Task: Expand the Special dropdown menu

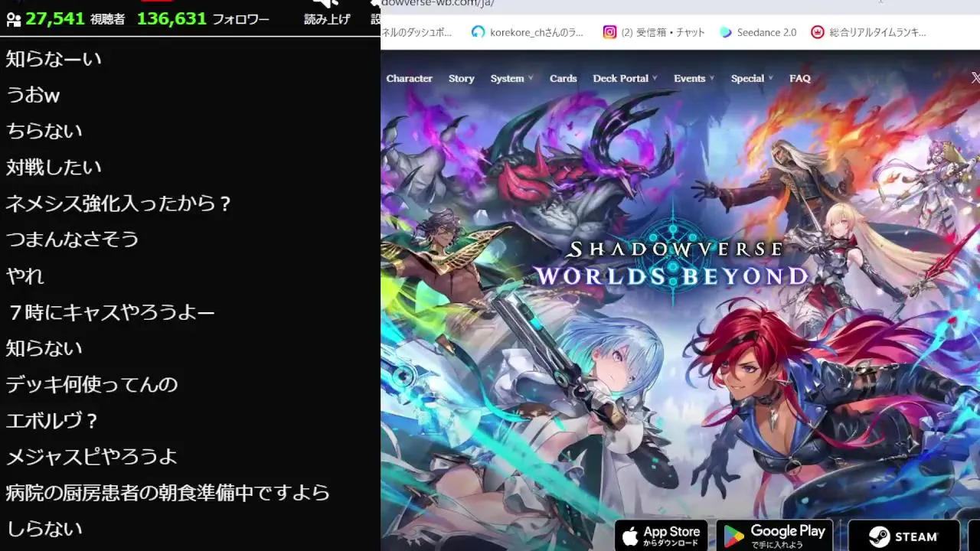Action: (x=752, y=78)
